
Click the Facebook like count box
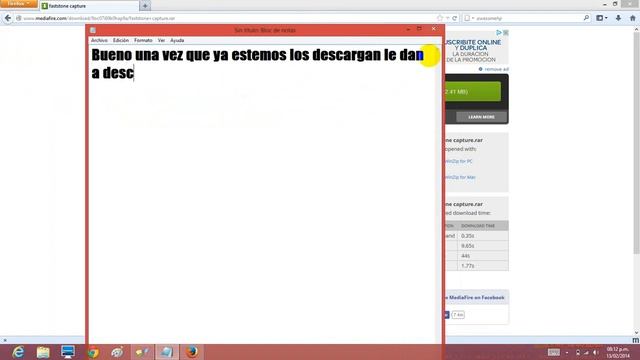point(458,315)
